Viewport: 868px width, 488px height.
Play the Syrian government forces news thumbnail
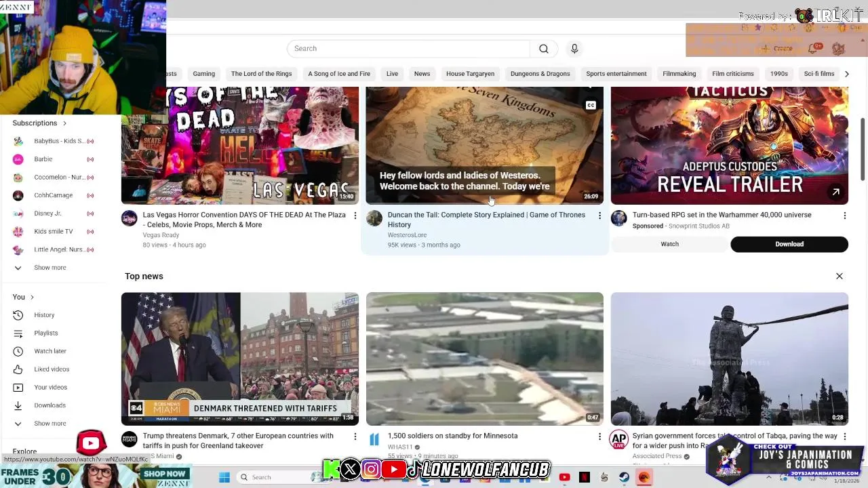coord(729,359)
